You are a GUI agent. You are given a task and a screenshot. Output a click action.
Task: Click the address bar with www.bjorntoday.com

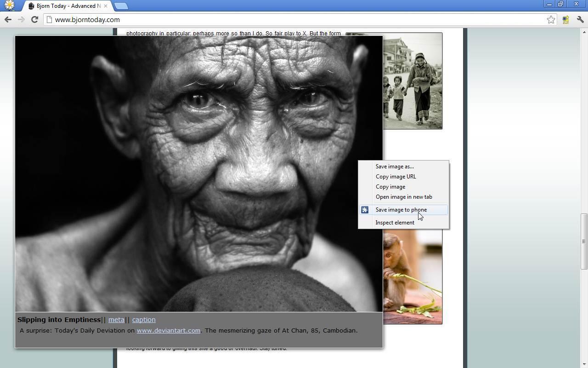(294, 19)
